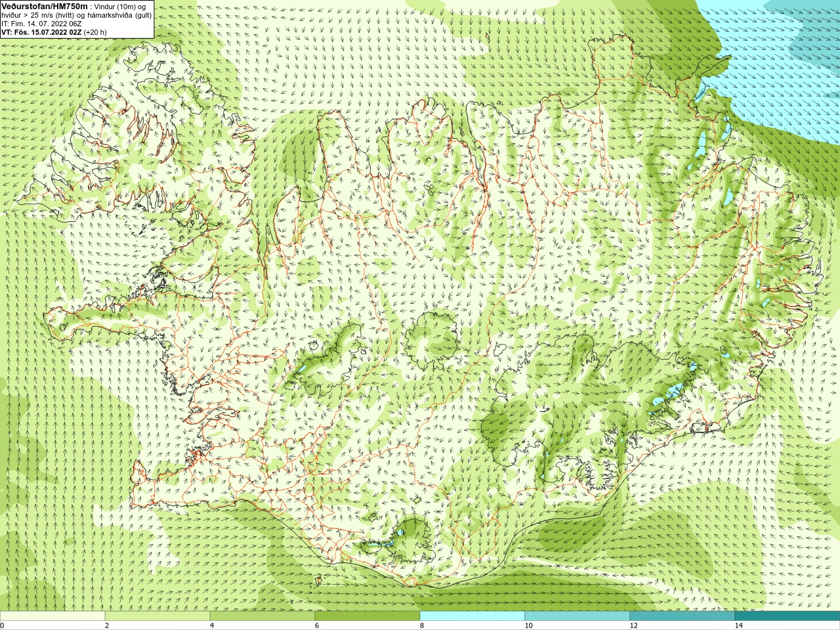
Task: Click the above 14 m/s dark teal swatch
Action: point(787,616)
